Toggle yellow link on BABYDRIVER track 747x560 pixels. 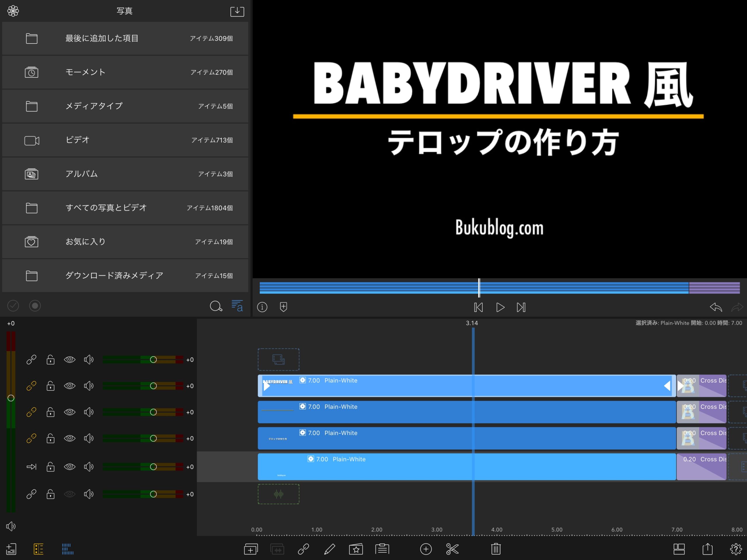(x=32, y=386)
